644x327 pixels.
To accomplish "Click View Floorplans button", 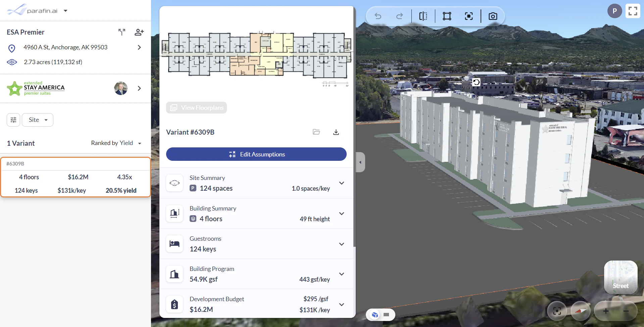I will [x=197, y=107].
